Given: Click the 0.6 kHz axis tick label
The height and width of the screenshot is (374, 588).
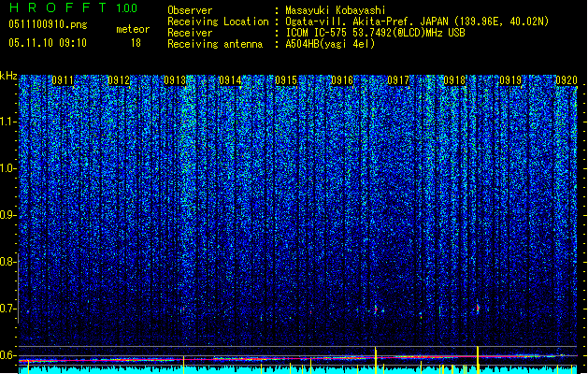Looking at the screenshot, I should 7,355.
